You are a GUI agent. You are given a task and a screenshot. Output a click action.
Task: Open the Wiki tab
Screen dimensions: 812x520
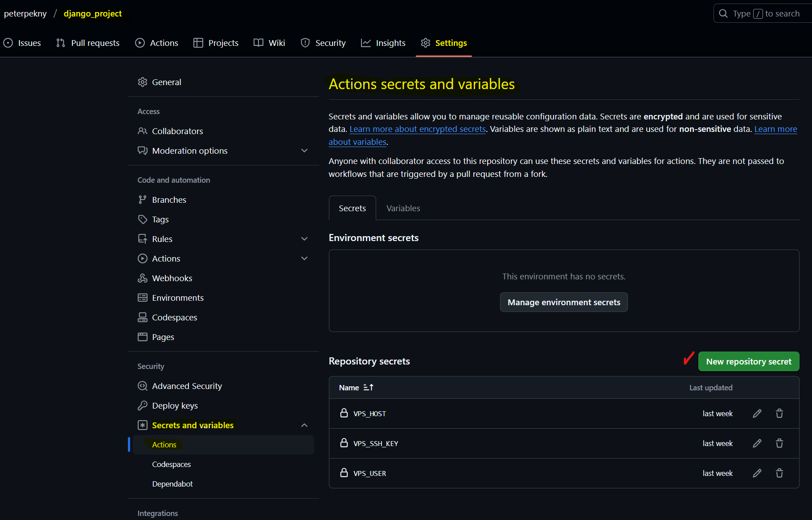click(x=270, y=43)
